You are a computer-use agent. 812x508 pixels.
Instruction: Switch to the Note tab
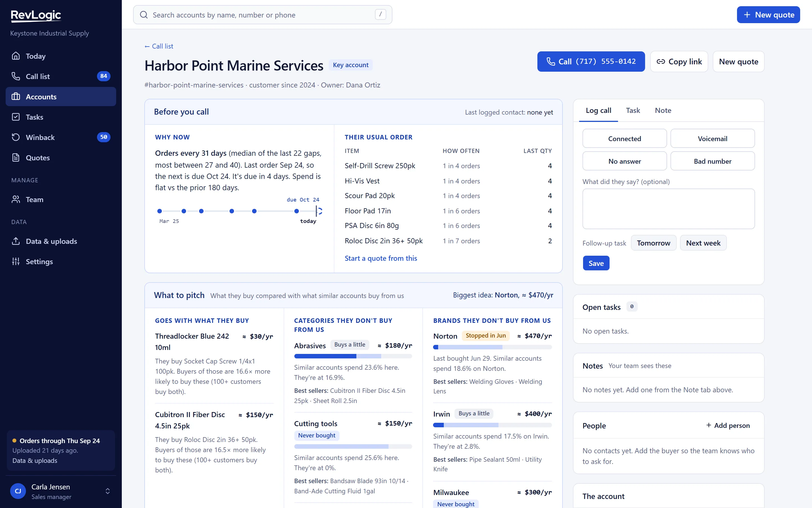pos(663,111)
